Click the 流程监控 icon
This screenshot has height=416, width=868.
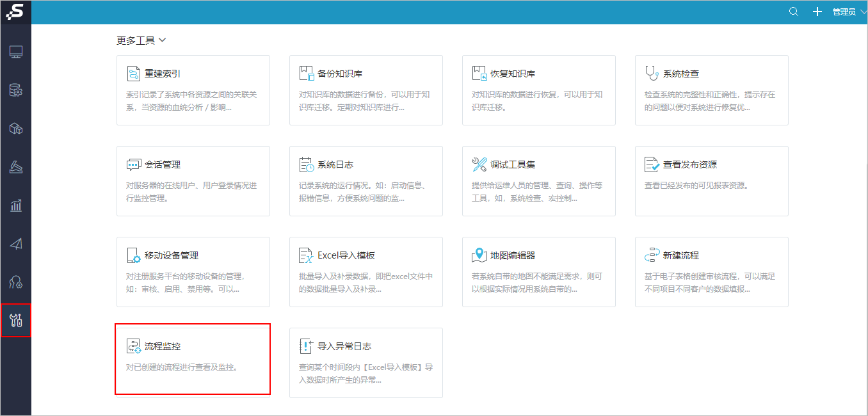coord(133,346)
